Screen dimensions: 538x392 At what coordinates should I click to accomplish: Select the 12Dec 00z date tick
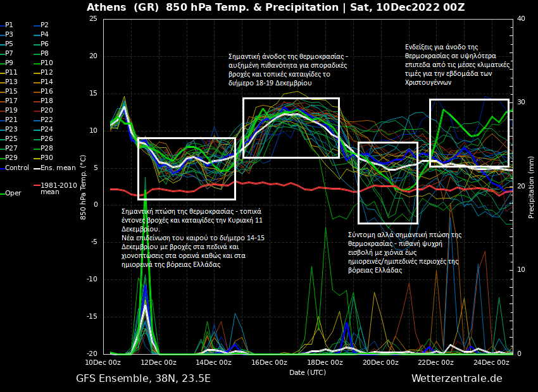click(158, 362)
